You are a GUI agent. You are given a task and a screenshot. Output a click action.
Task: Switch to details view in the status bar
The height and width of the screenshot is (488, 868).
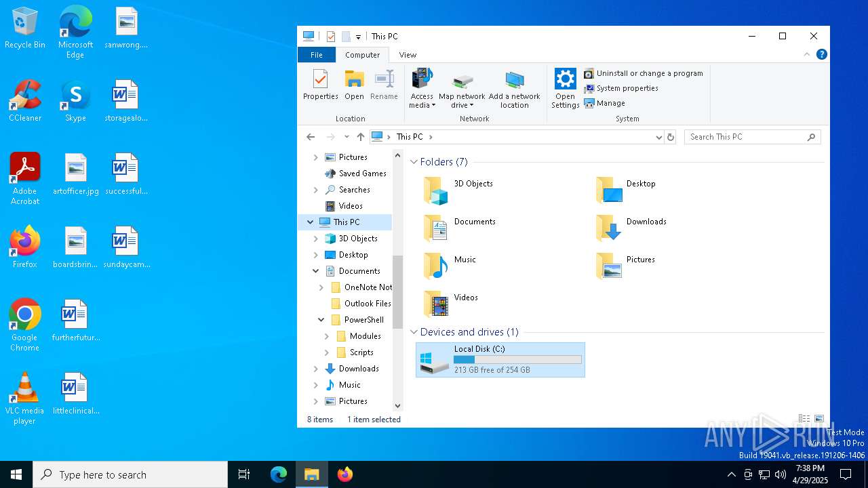[804, 419]
